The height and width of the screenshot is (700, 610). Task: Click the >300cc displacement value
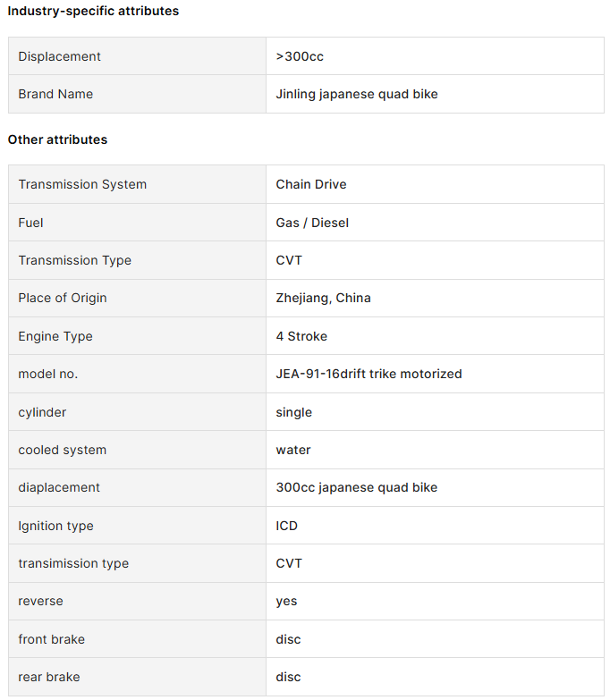[x=300, y=56]
